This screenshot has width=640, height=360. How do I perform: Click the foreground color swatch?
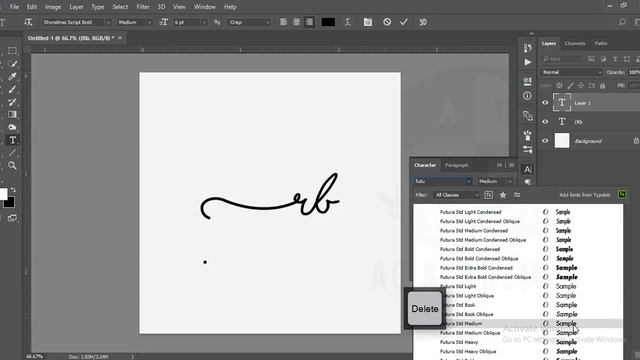(x=3, y=194)
